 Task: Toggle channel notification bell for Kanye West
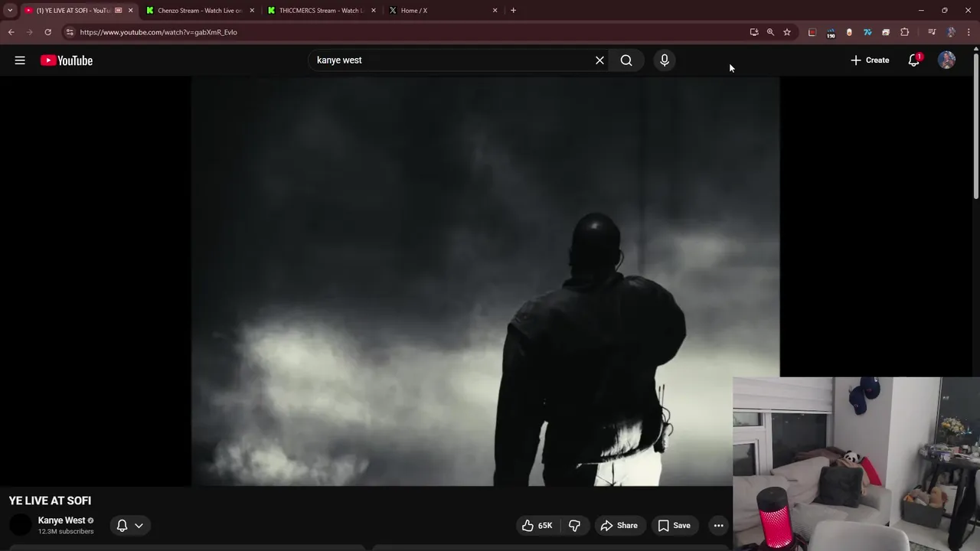coord(122,526)
